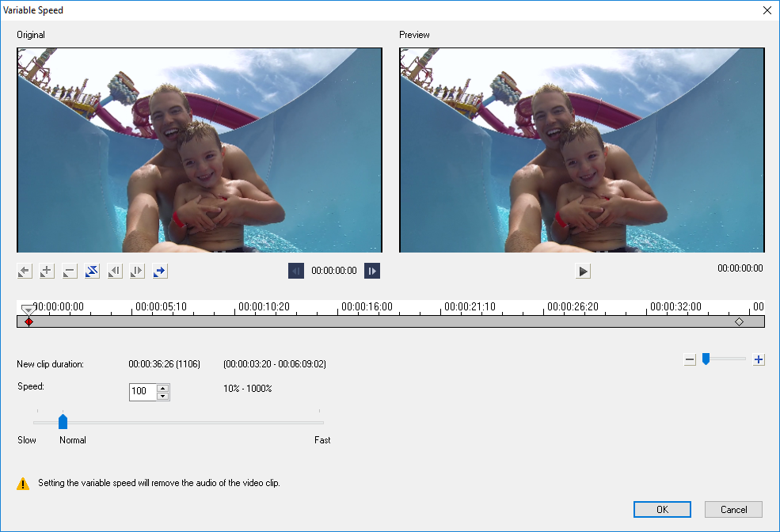Click the 00:00:05:10 ruler label
Screen dimensions: 780x532
tap(162, 306)
